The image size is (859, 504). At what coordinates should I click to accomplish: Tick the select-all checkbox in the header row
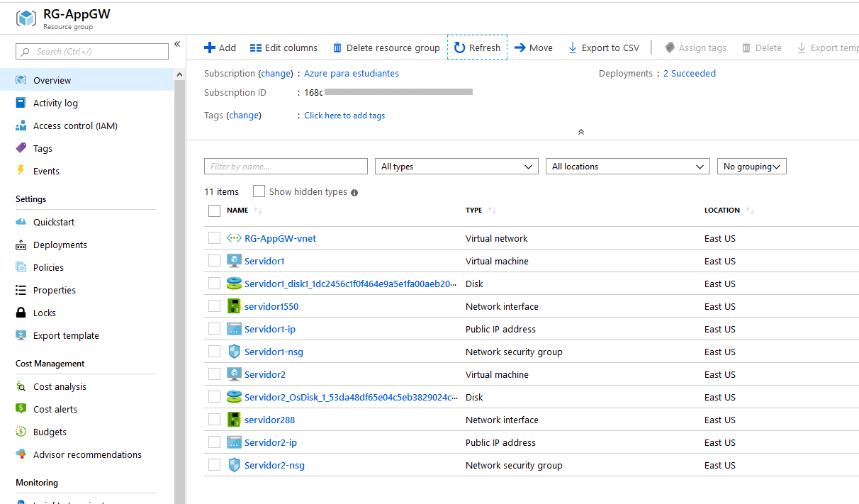215,211
